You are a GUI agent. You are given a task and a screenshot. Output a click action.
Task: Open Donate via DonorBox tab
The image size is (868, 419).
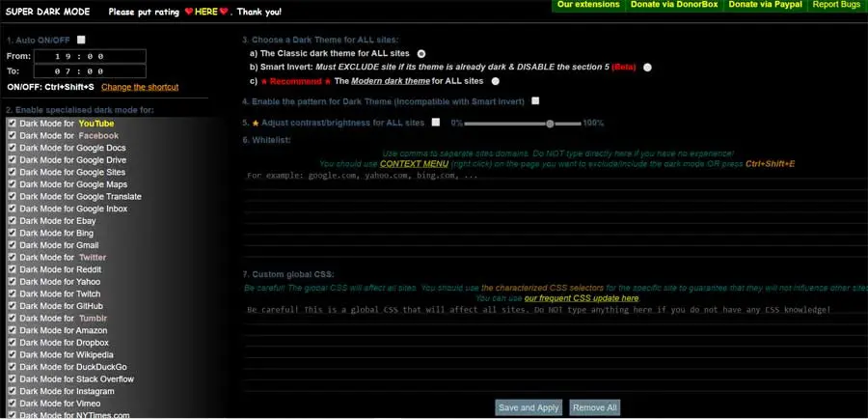tap(674, 5)
